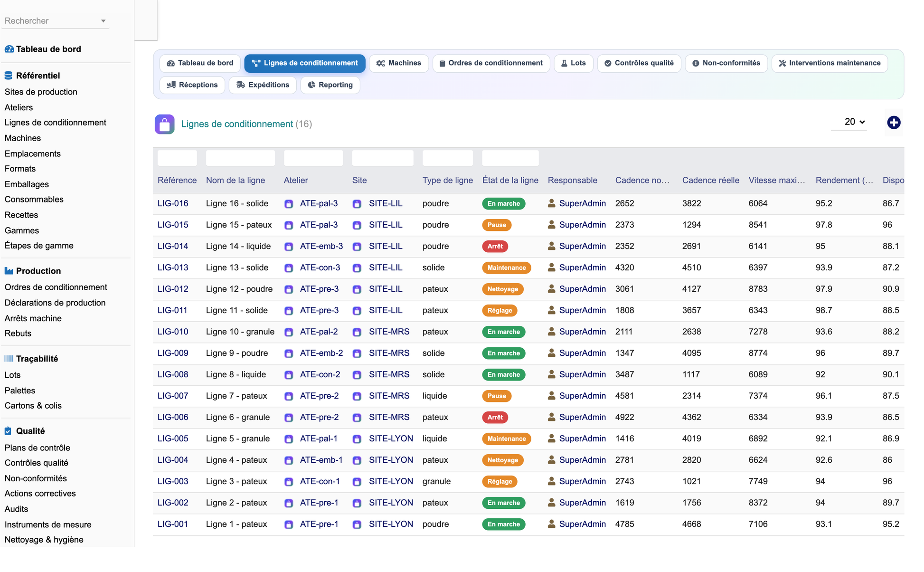The image size is (924, 572).
Task: Open the Ordres de conditionnement tab
Action: (x=491, y=63)
